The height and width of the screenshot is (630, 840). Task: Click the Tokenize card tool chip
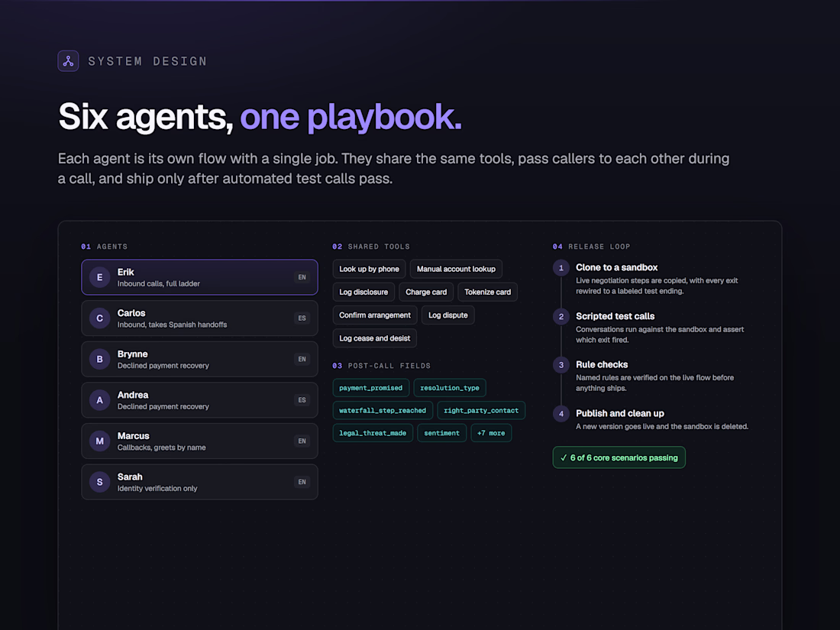[x=487, y=292]
